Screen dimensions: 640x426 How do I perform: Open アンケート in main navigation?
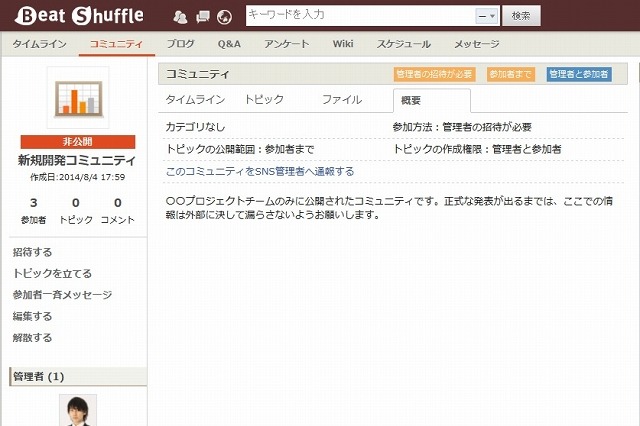tap(287, 44)
